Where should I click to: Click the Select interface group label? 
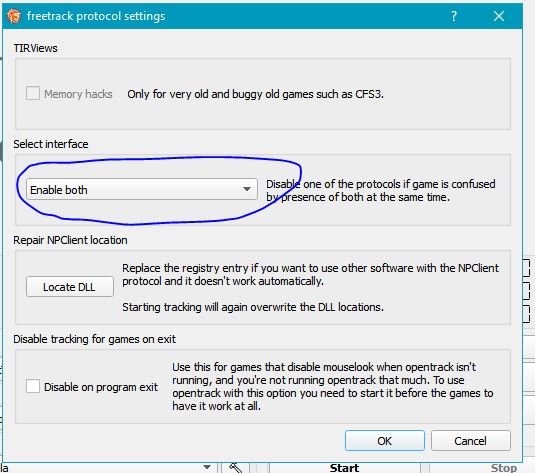tap(51, 144)
